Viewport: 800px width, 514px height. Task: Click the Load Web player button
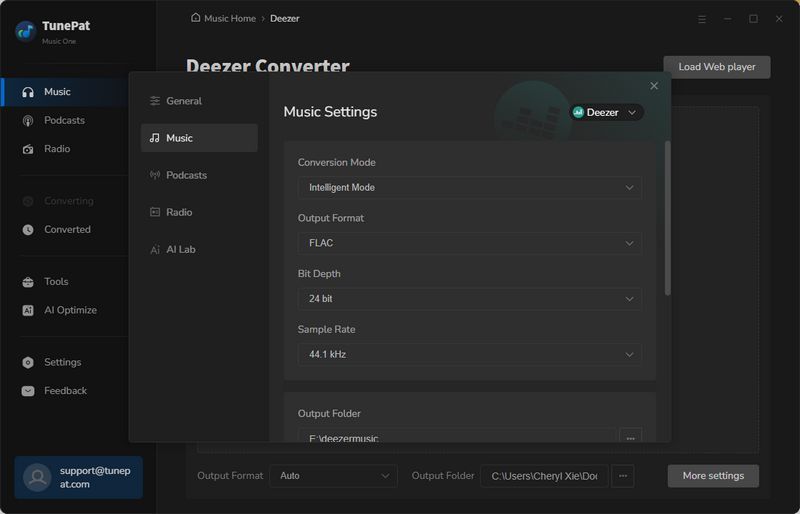pos(716,67)
